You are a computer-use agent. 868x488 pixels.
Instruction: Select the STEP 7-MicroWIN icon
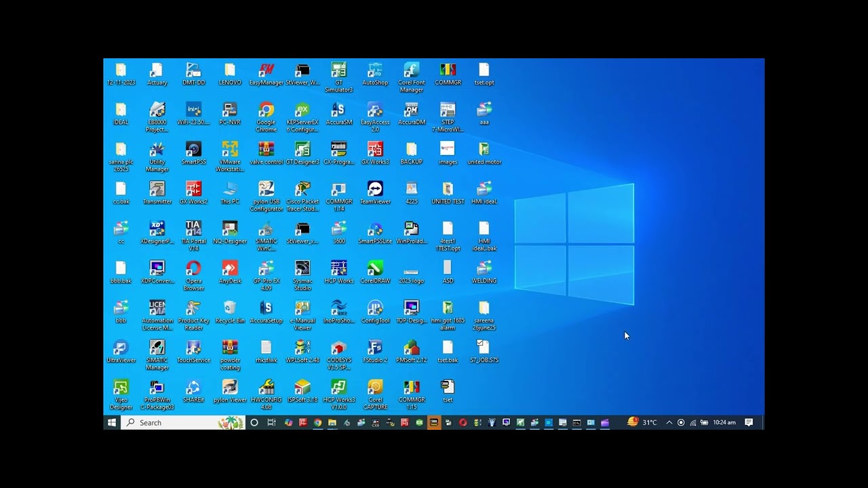[448, 117]
